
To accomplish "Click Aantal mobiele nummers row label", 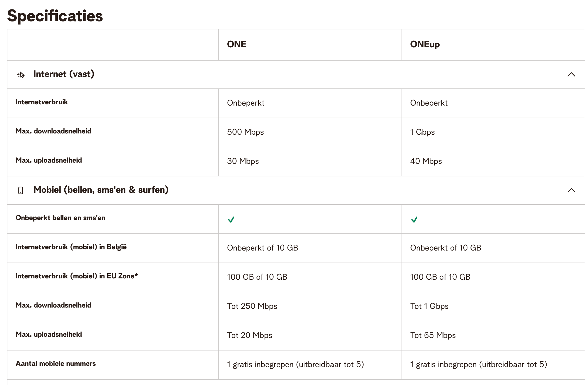I will 56,364.
